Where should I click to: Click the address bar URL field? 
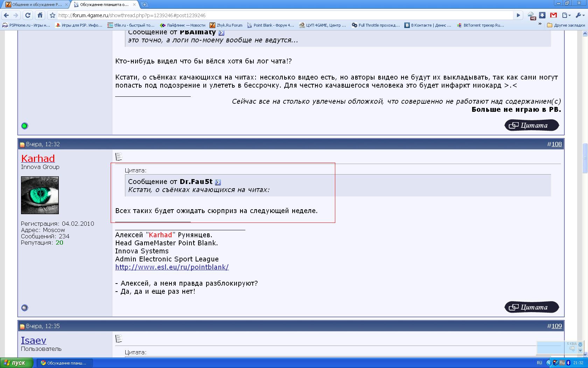pyautogui.click(x=285, y=15)
